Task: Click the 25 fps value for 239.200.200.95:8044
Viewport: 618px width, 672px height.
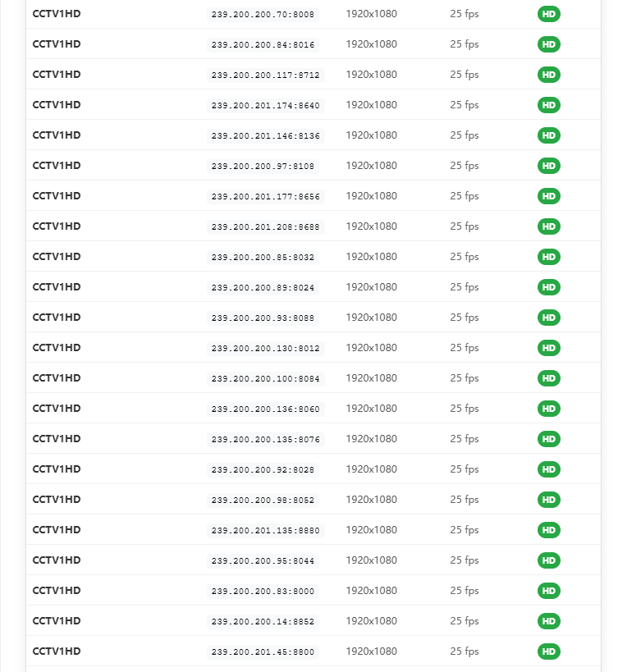Action: click(464, 560)
